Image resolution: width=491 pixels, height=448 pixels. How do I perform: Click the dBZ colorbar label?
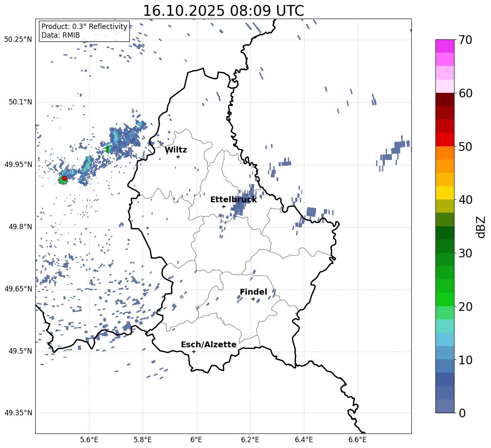tap(481, 227)
